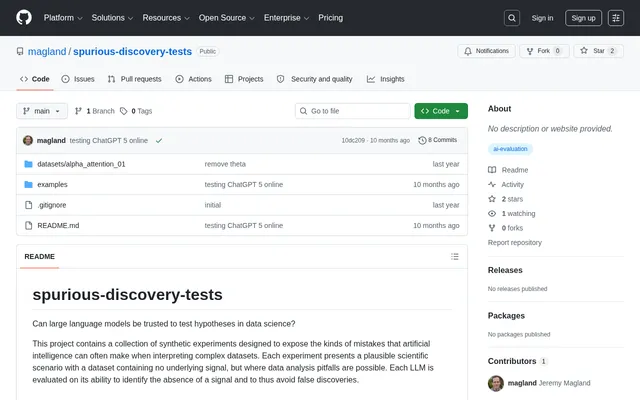This screenshot has height=400, width=640.
Task: Open the ai-evaluation topic tag
Action: click(x=510, y=149)
